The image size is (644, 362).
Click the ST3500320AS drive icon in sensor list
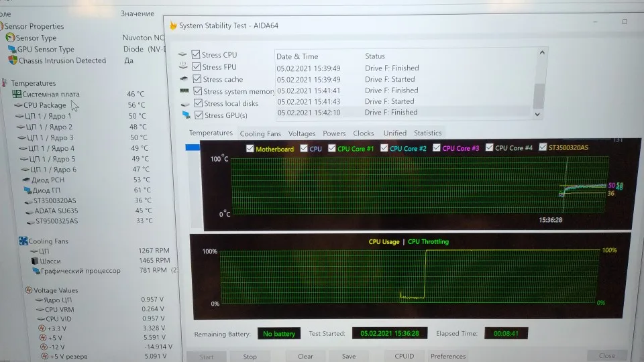click(28, 201)
